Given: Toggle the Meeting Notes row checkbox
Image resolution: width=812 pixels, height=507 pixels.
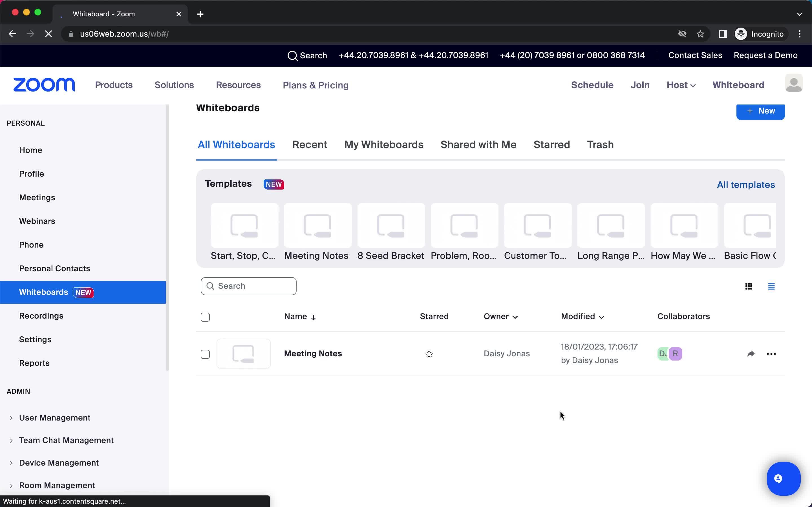Looking at the screenshot, I should [x=205, y=353].
